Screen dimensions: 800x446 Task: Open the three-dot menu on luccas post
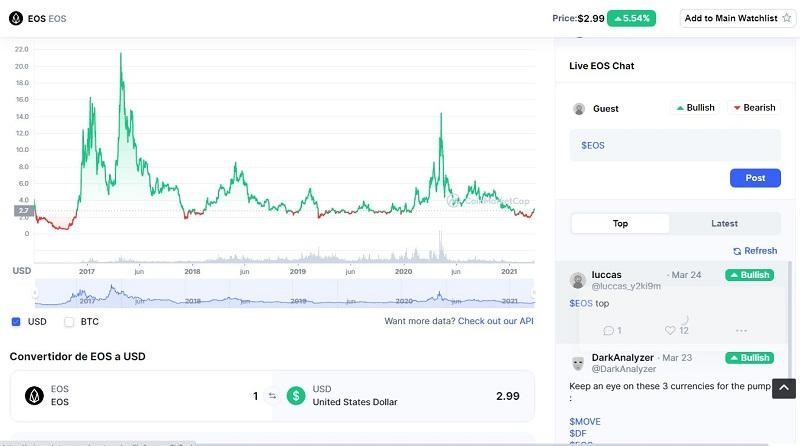pos(741,330)
